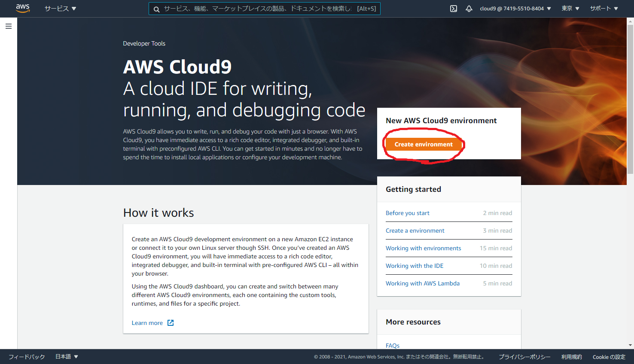
Task: Click the 10 min read label
Action: pos(496,266)
